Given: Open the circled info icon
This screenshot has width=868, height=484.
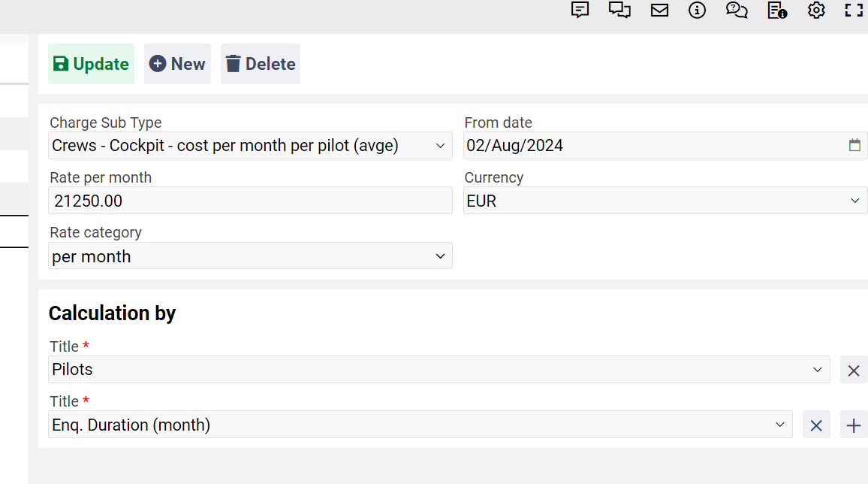Looking at the screenshot, I should (698, 11).
